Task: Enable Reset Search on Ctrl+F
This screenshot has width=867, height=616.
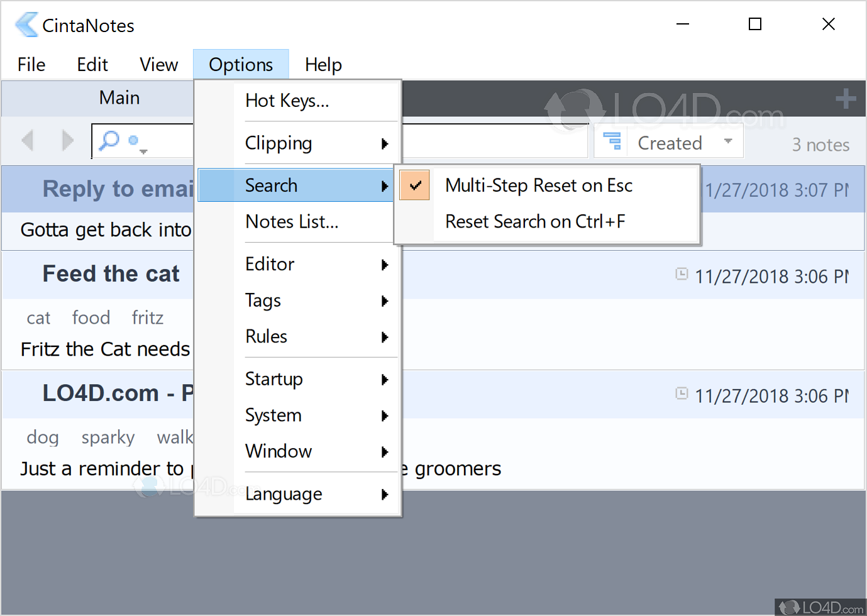Action: 534,222
